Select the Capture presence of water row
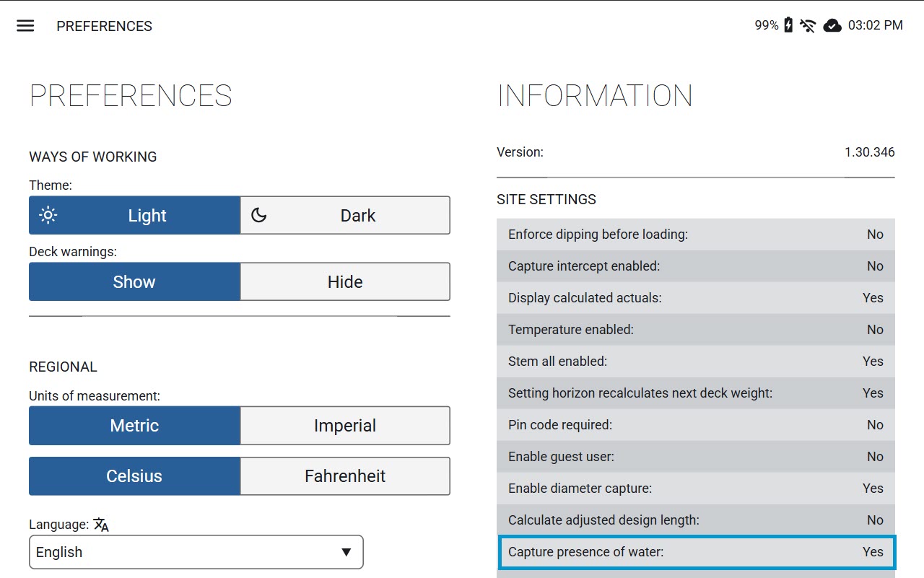Viewport: 924px width, 578px height. pyautogui.click(x=696, y=552)
